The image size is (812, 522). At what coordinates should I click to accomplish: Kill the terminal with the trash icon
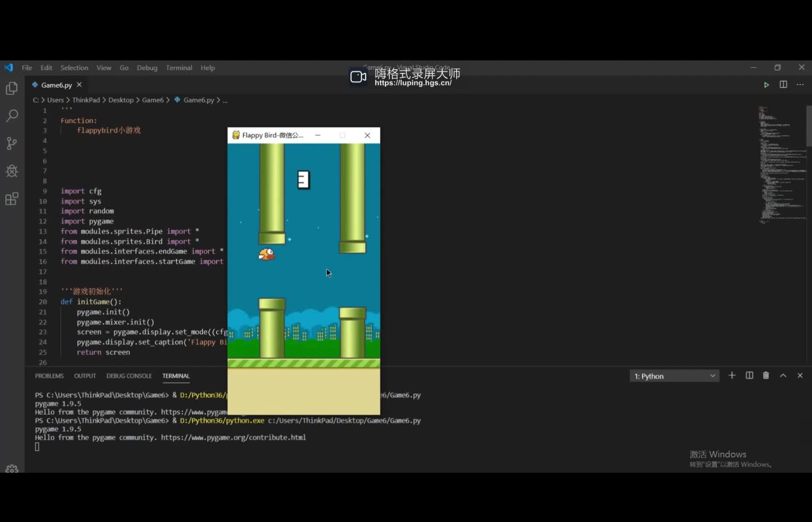point(766,376)
